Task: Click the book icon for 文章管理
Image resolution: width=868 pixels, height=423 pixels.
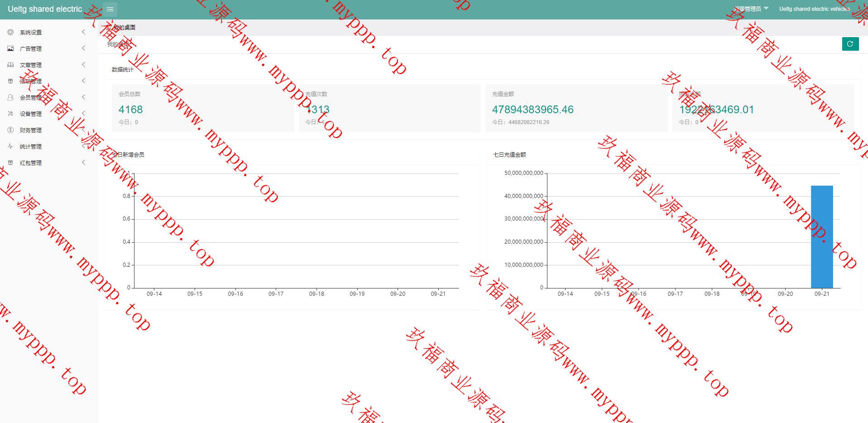Action: [10, 65]
